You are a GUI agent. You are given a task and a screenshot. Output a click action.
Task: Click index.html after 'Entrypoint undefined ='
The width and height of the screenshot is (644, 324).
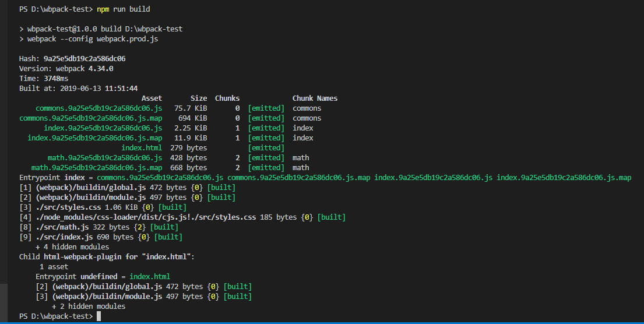point(150,276)
